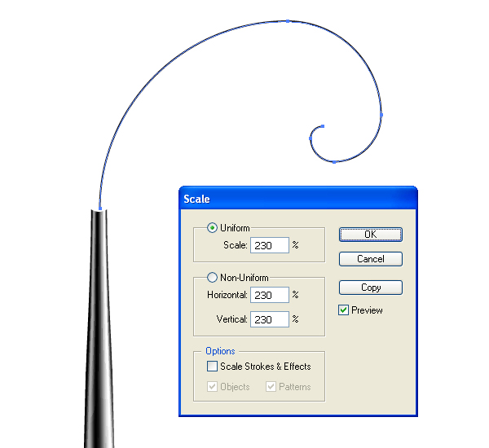Click the anchor point at top of spiral
489x448 pixels.
[288, 21]
